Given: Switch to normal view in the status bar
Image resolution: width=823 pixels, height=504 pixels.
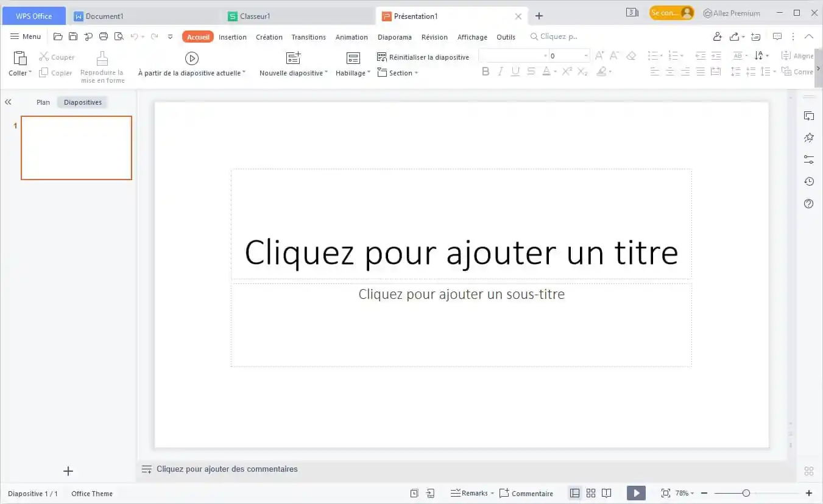Looking at the screenshot, I should pos(574,493).
